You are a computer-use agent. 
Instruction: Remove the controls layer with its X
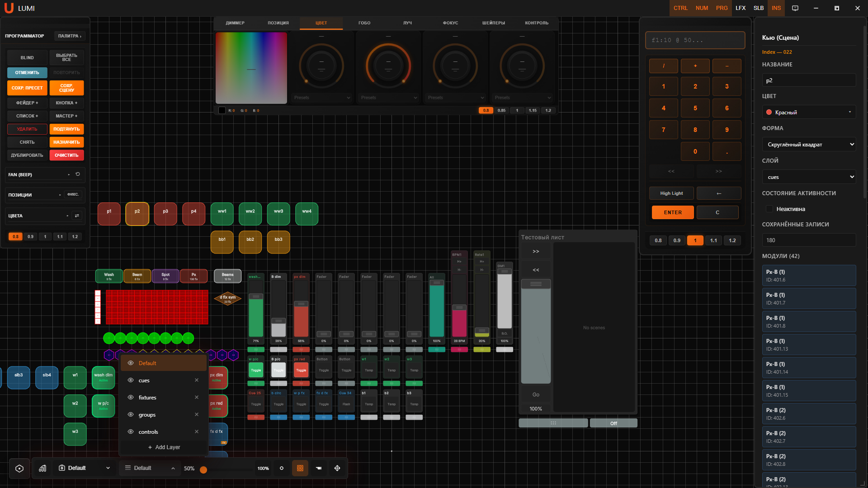[197, 432]
